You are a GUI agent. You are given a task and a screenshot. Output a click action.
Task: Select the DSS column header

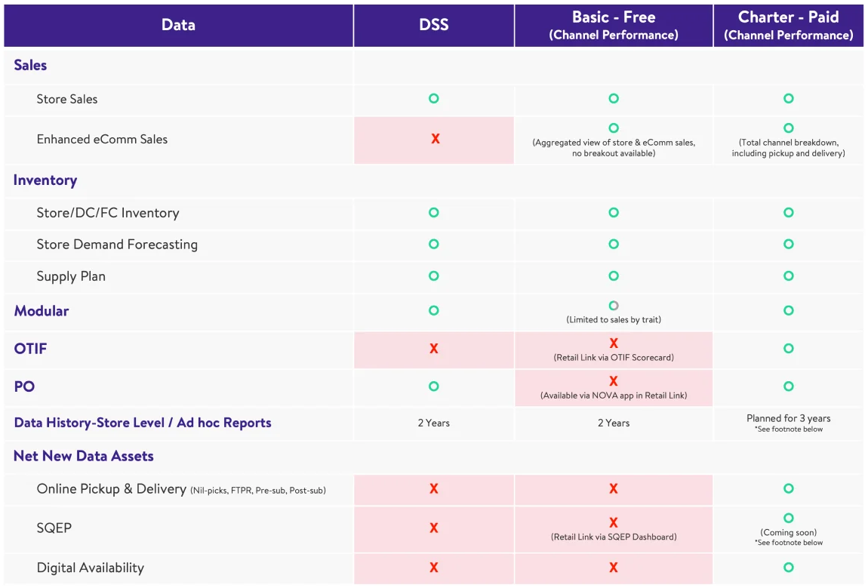point(434,25)
